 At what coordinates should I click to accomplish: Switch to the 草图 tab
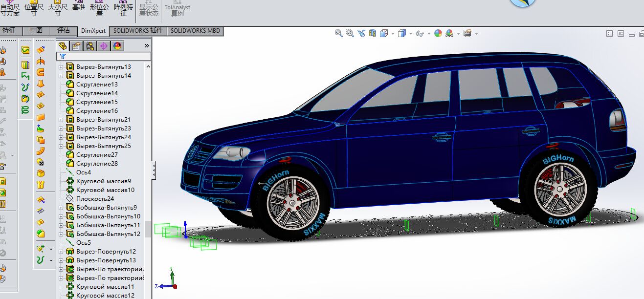36,31
